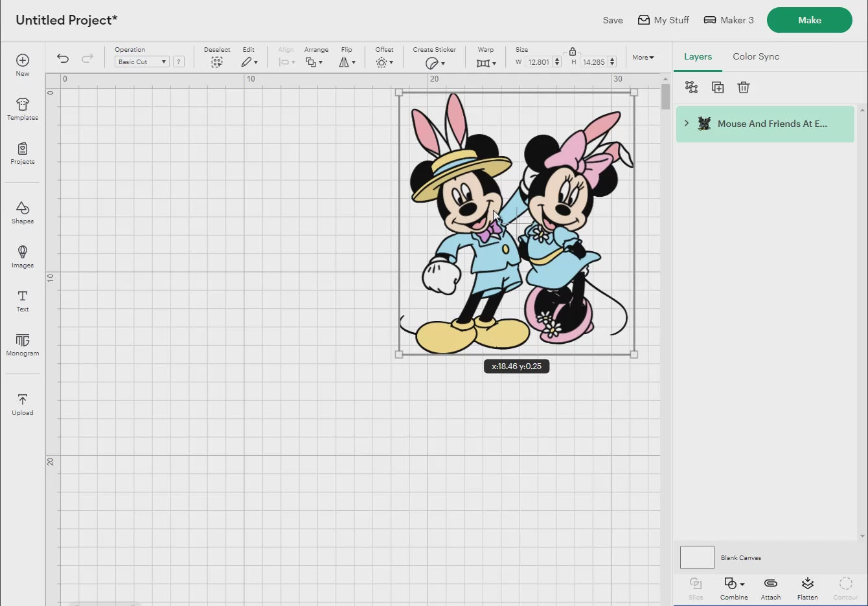868x606 pixels.
Task: Select the Maker 3 machine
Action: click(x=729, y=20)
